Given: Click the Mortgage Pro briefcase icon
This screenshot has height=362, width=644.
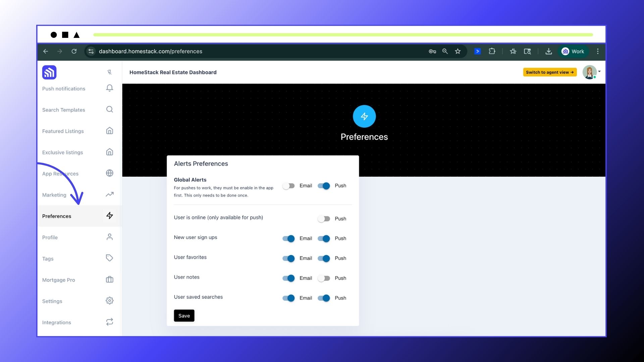Looking at the screenshot, I should [x=109, y=280].
